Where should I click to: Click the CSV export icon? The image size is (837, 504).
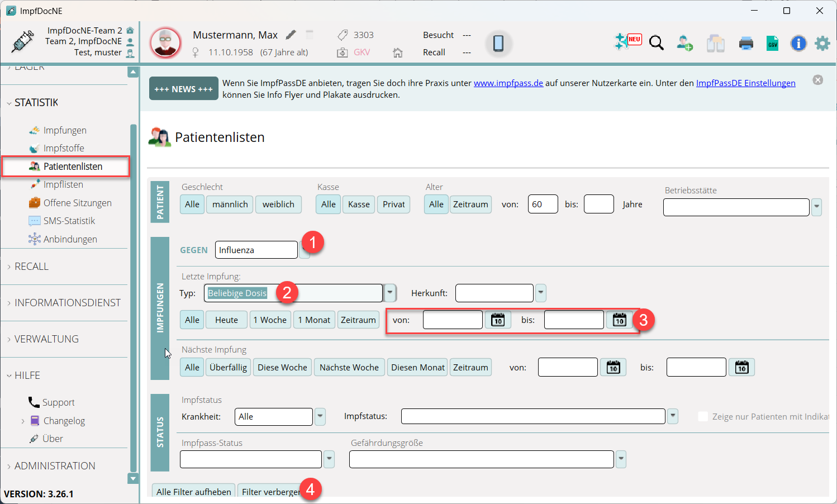(x=772, y=43)
